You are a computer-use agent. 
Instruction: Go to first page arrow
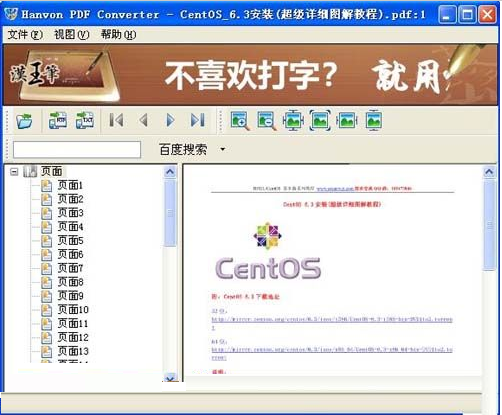tap(116, 120)
